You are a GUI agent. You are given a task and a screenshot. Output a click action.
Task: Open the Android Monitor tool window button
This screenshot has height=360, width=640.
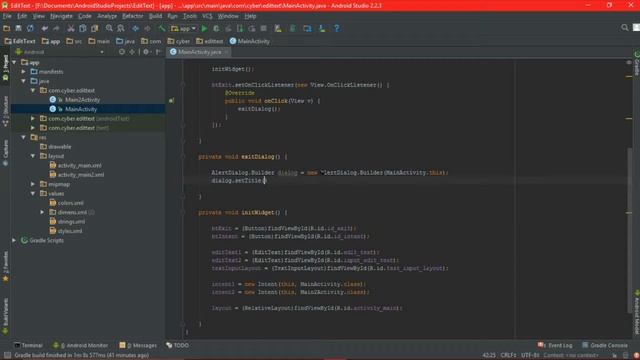pyautogui.click(x=80, y=345)
